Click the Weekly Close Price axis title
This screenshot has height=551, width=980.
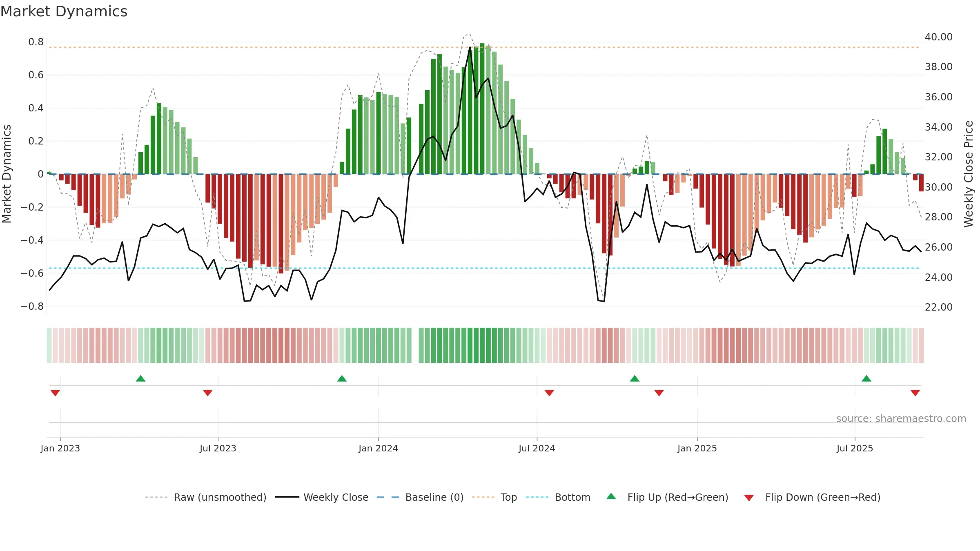[969, 174]
